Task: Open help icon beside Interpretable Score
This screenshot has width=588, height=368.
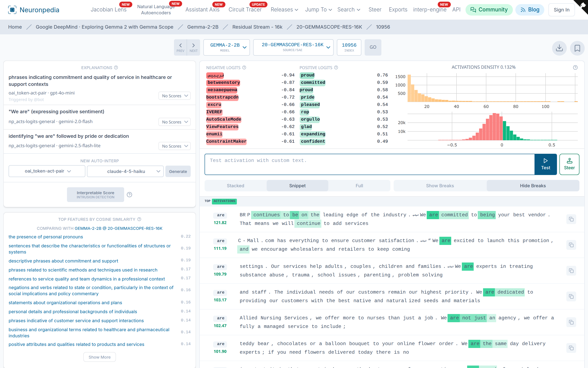Action: tap(129, 194)
